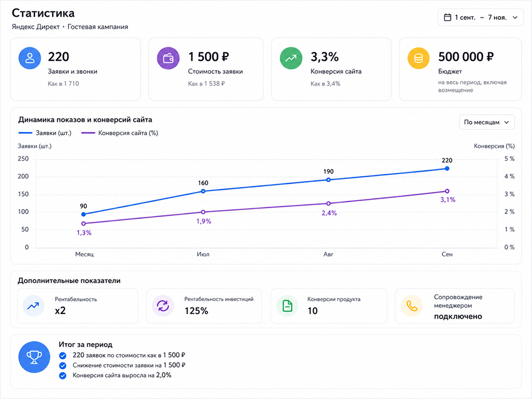Click the 3,3% Конверсия сайта value
Screen dimensions: 532x399
pos(325,57)
